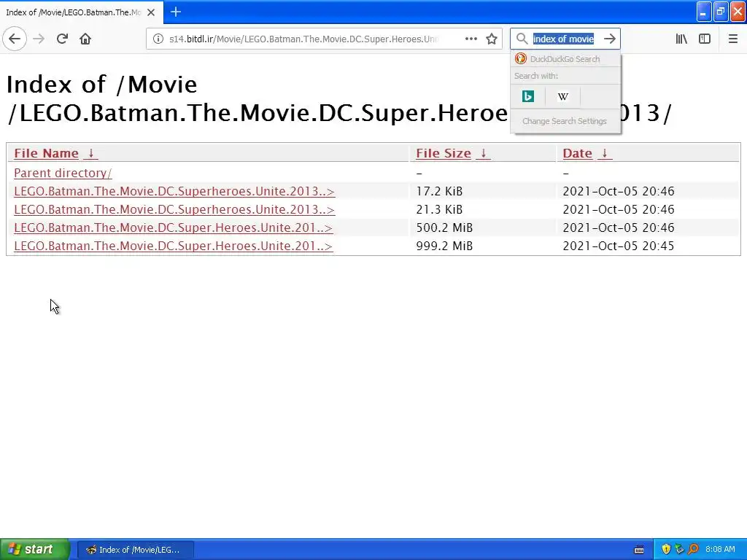
Task: Bookmark this page with the star
Action: pyautogui.click(x=492, y=39)
